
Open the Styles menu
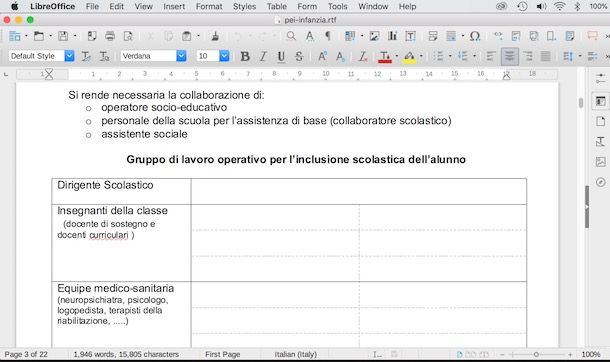click(244, 7)
